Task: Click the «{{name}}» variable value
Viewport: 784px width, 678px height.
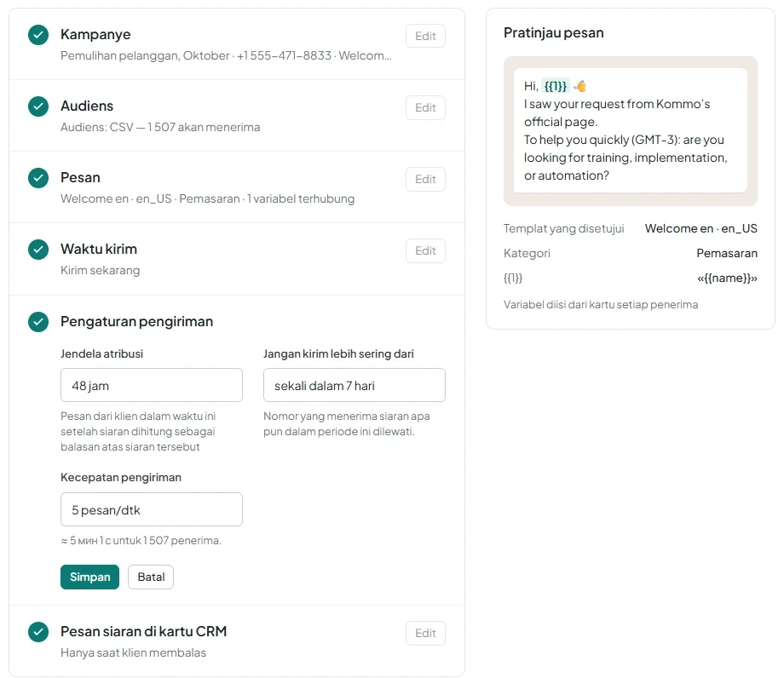Action: [x=727, y=279]
